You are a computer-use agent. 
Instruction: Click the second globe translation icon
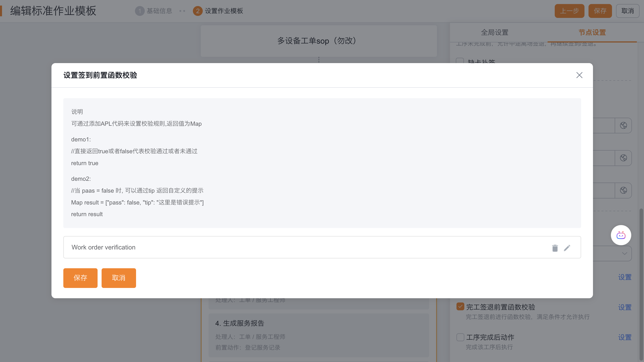click(x=623, y=158)
